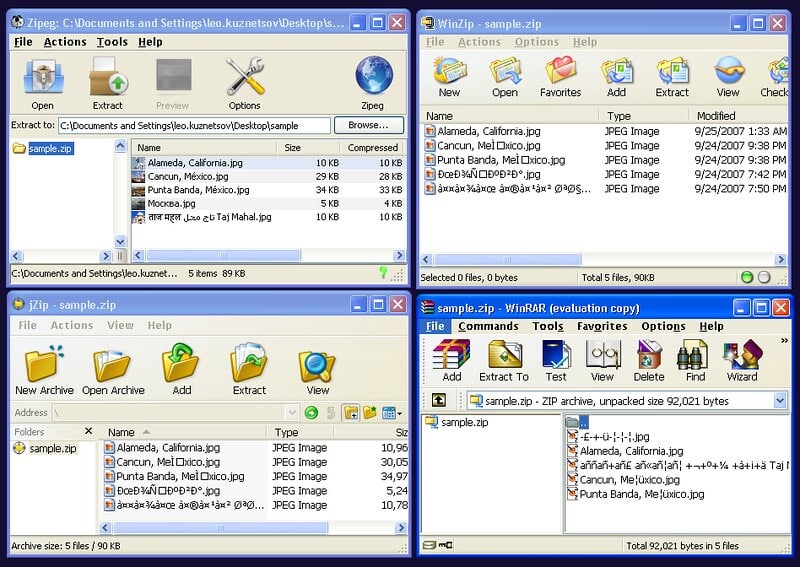This screenshot has height=567, width=800.
Task: Open WinRAR archive path dropdown
Action: (x=781, y=401)
